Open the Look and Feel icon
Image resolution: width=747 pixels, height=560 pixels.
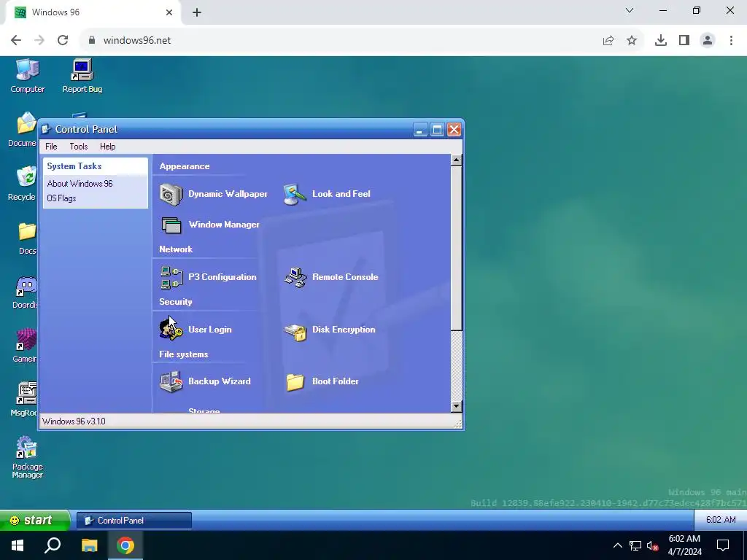click(295, 194)
